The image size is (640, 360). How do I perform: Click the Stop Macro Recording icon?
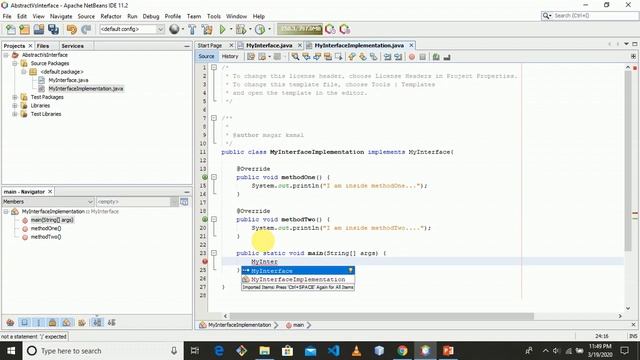pos(422,57)
